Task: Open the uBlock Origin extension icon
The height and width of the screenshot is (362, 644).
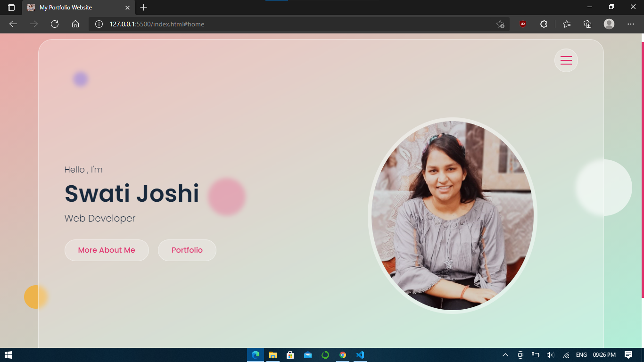Action: [522, 24]
